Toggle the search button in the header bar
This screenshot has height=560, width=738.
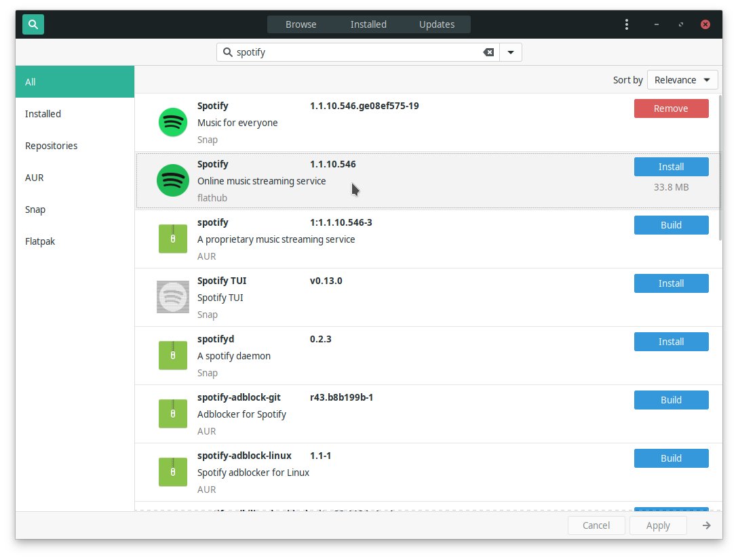[x=33, y=24]
